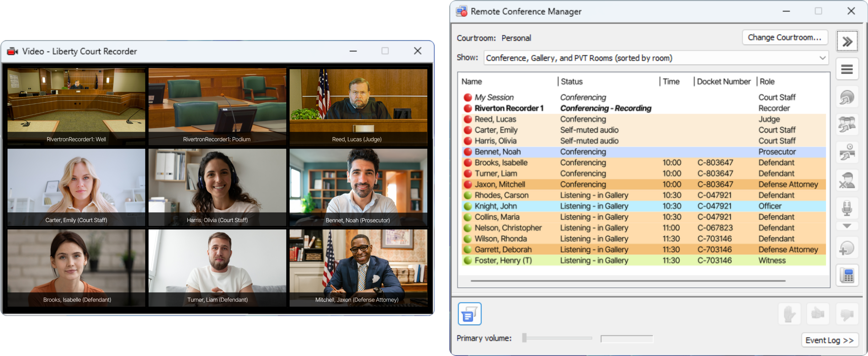Screen dimensions: 868x356
Task: Click green status dot beside Garrett, Deborah
Action: coord(468,250)
